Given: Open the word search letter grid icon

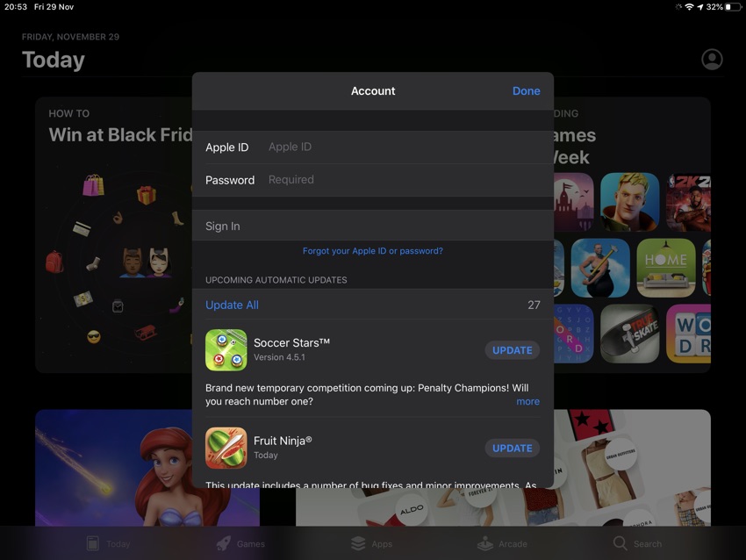Looking at the screenshot, I should click(574, 334).
